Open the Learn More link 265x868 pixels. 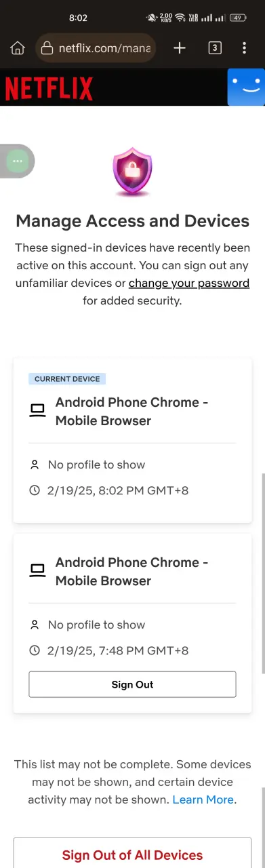203,800
